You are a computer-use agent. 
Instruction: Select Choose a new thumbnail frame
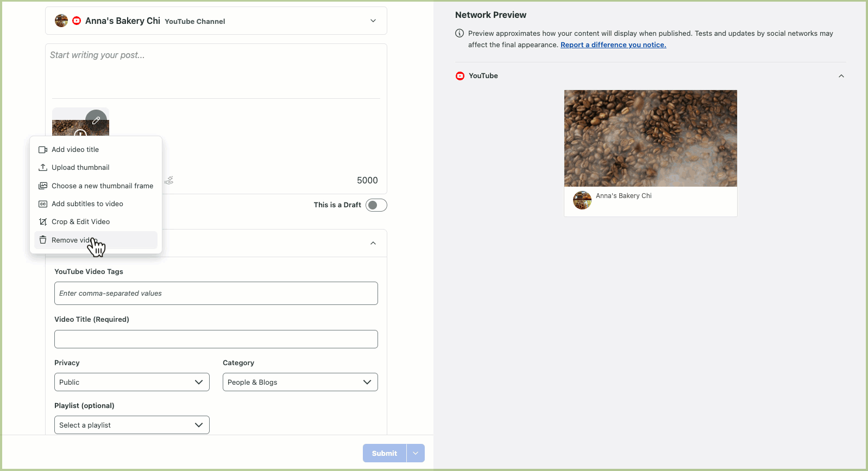tap(96, 186)
